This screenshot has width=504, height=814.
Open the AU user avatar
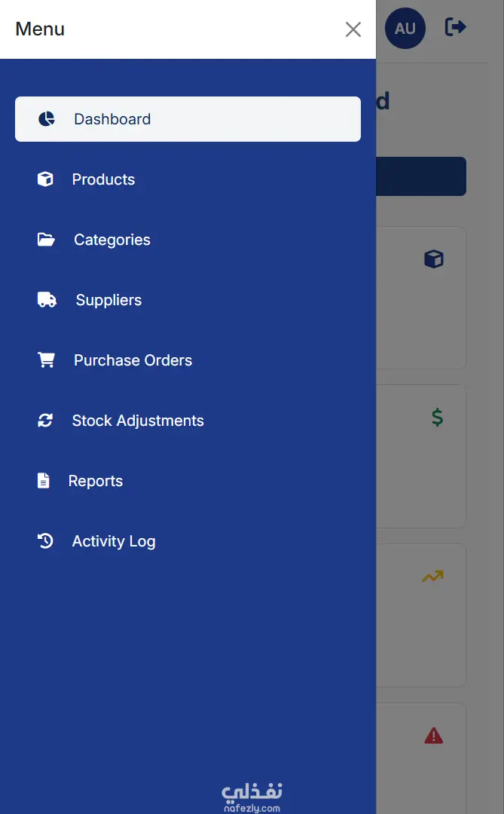405,28
